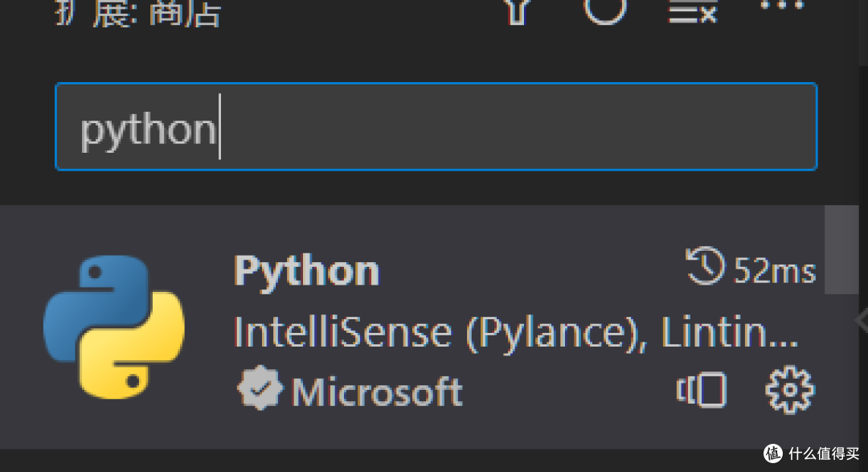Click the 52ms activation time indicator

(751, 268)
